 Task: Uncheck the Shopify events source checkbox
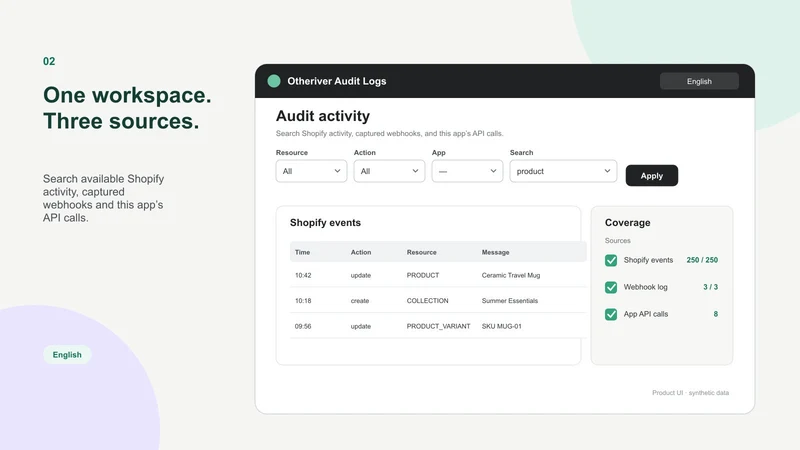click(x=611, y=260)
